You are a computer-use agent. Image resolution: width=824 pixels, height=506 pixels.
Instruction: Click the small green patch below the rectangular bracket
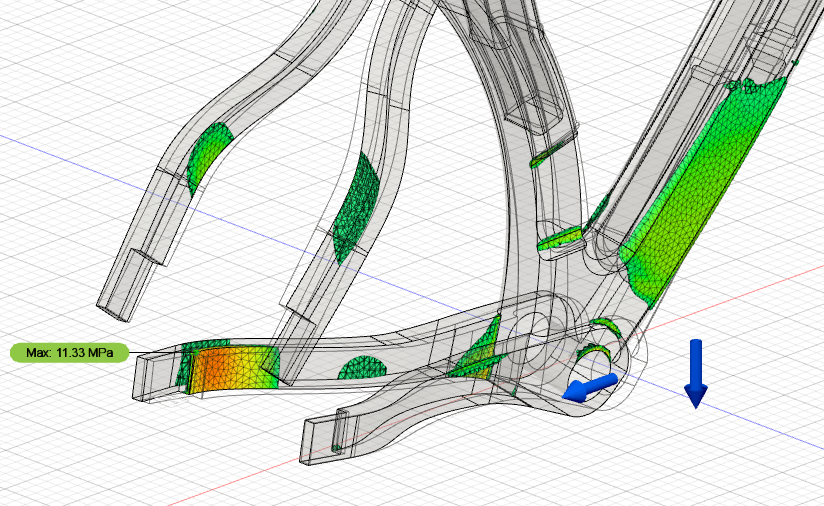(543, 157)
